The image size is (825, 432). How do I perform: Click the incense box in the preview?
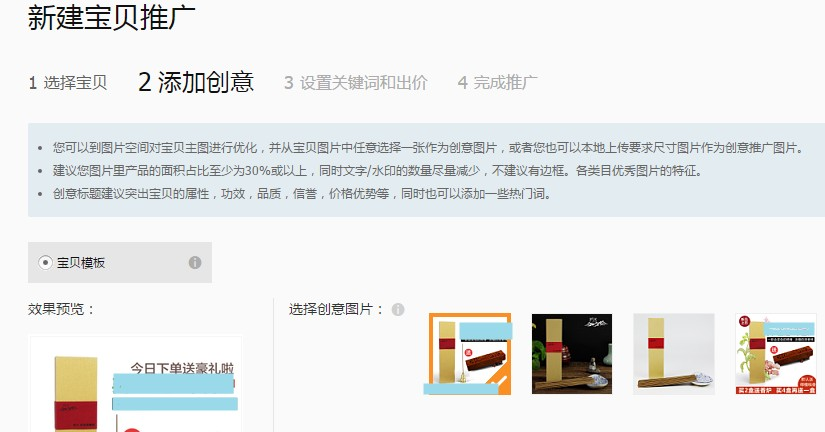pos(76,394)
